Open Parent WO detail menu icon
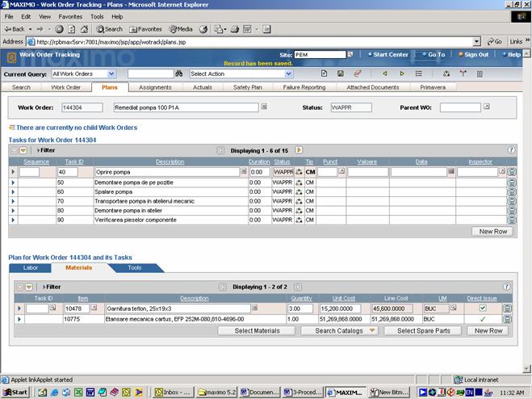 click(486, 107)
